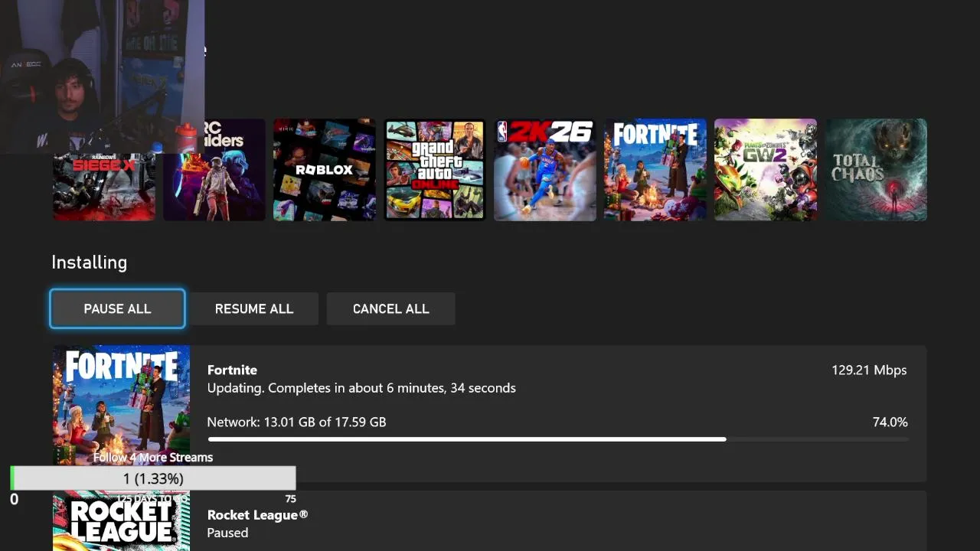The image size is (980, 551).
Task: Select the 129.21 Mbps download speed
Action: pyautogui.click(x=869, y=370)
